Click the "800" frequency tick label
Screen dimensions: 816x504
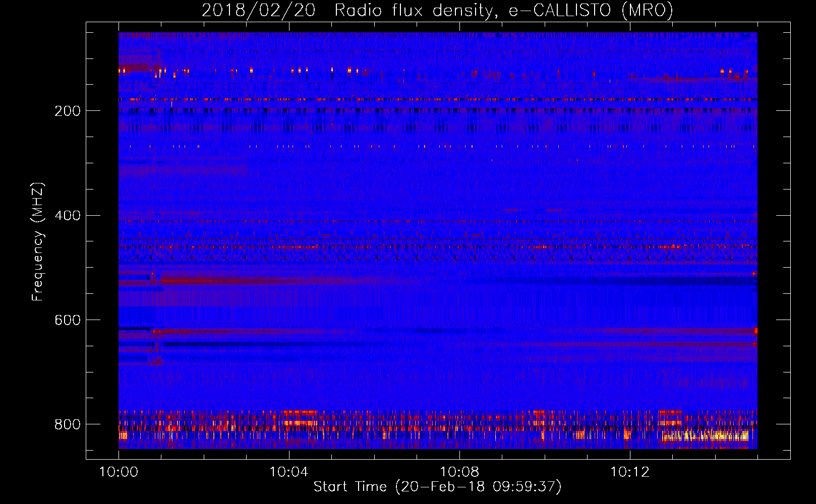(68, 424)
